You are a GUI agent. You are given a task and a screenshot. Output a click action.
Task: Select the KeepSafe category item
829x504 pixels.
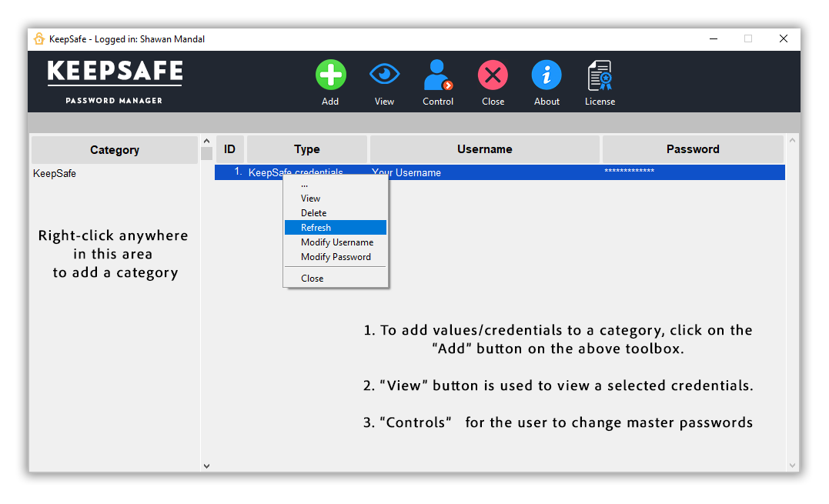[55, 173]
